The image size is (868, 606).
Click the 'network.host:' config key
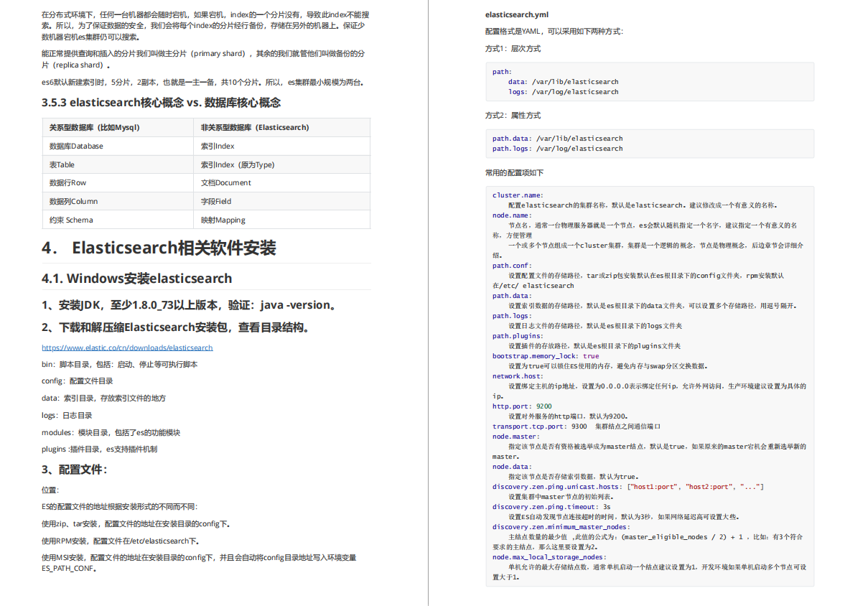518,376
